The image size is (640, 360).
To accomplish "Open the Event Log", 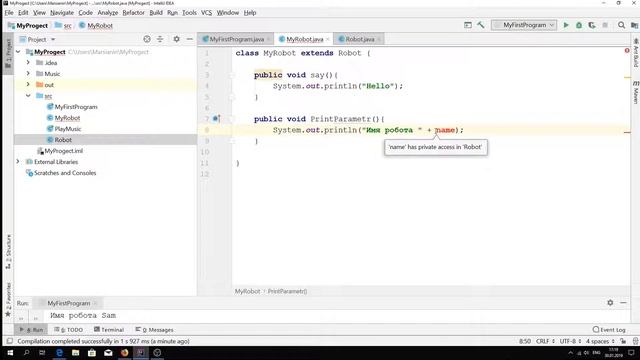I will pyautogui.click(x=609, y=329).
